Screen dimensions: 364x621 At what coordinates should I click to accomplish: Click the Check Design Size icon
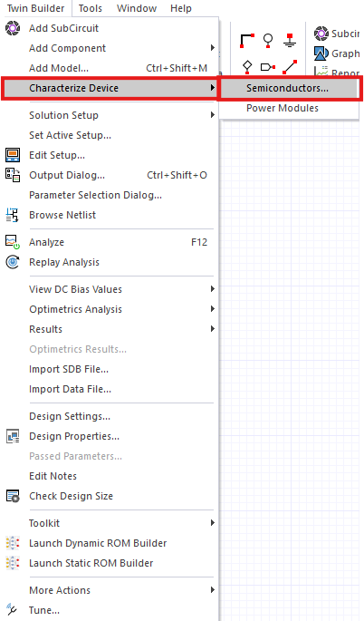pos(13,496)
